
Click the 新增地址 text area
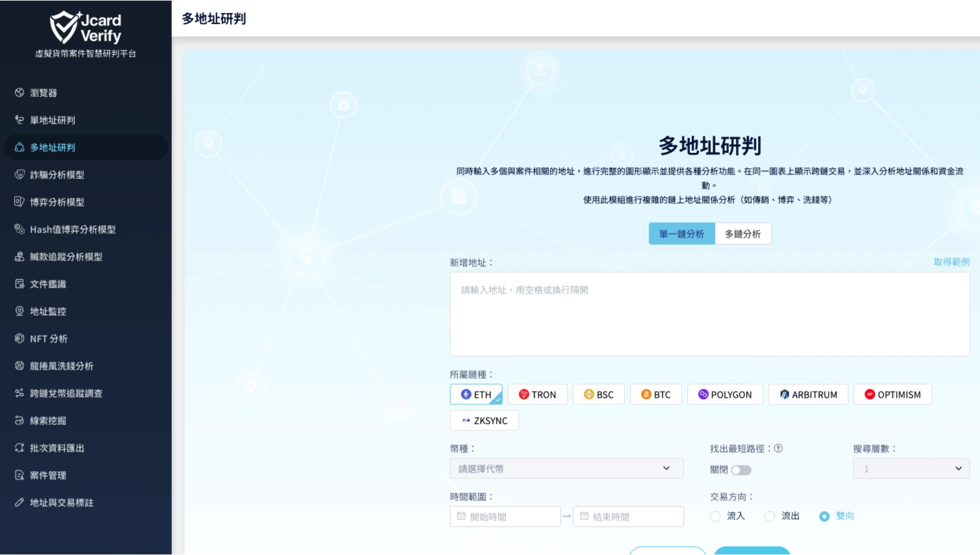(x=710, y=314)
